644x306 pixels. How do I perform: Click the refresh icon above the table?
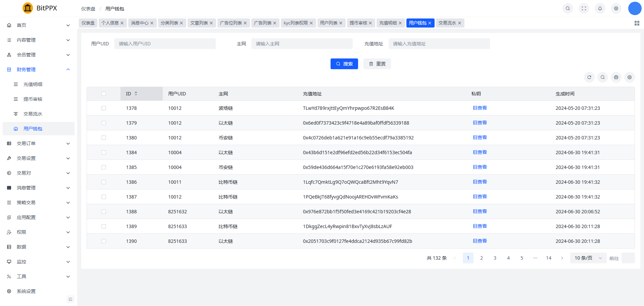589,77
